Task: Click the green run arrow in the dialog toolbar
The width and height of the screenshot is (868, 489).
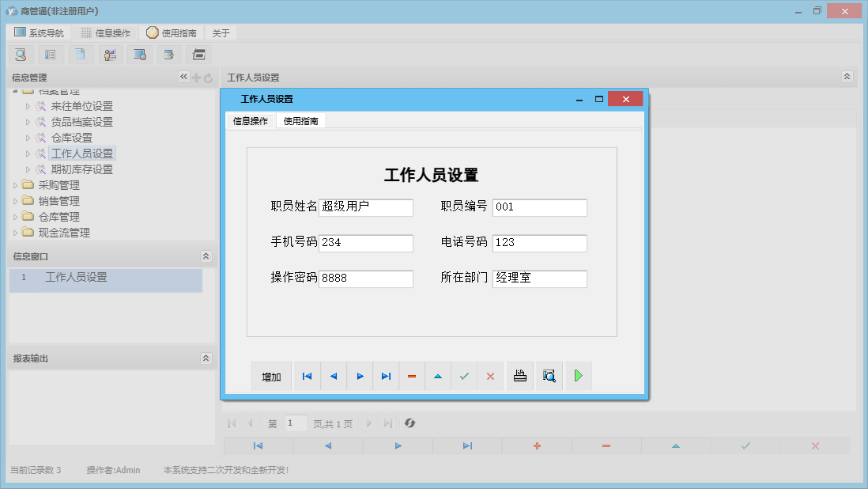Action: click(578, 376)
